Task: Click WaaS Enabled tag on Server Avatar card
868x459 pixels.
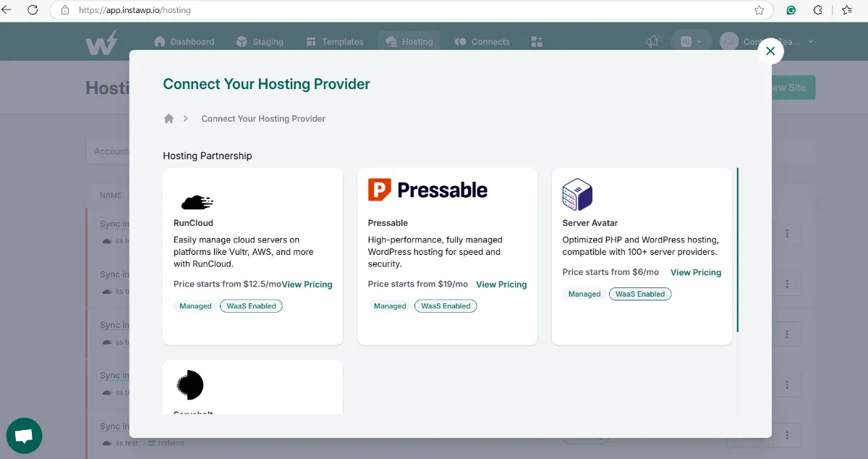Action: tap(640, 295)
